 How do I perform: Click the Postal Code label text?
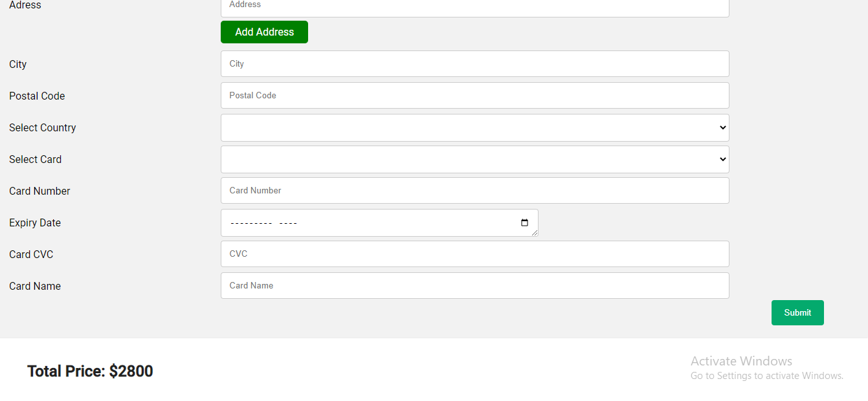[37, 96]
